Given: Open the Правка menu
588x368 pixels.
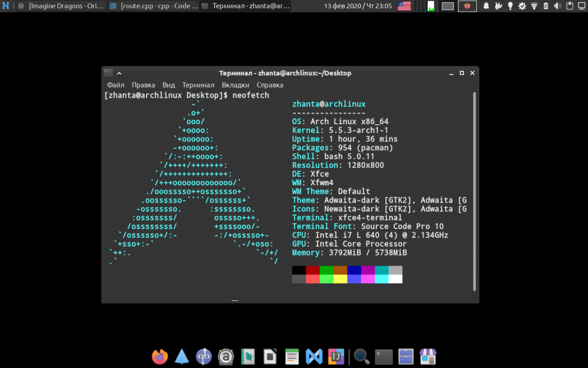Looking at the screenshot, I should click(143, 85).
